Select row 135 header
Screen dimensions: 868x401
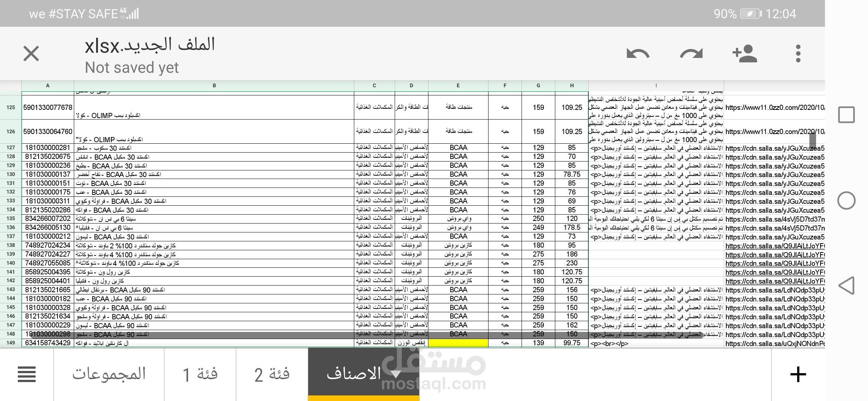11,218
